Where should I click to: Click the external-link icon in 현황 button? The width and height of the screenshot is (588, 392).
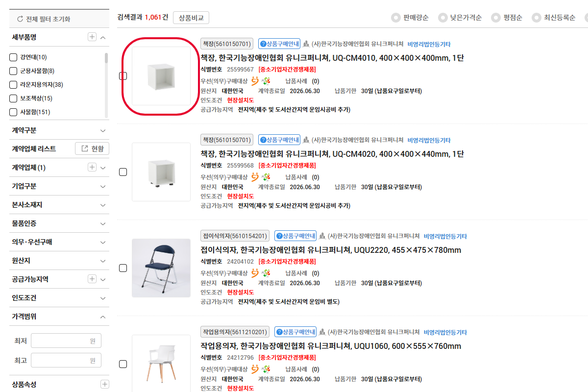click(x=84, y=149)
